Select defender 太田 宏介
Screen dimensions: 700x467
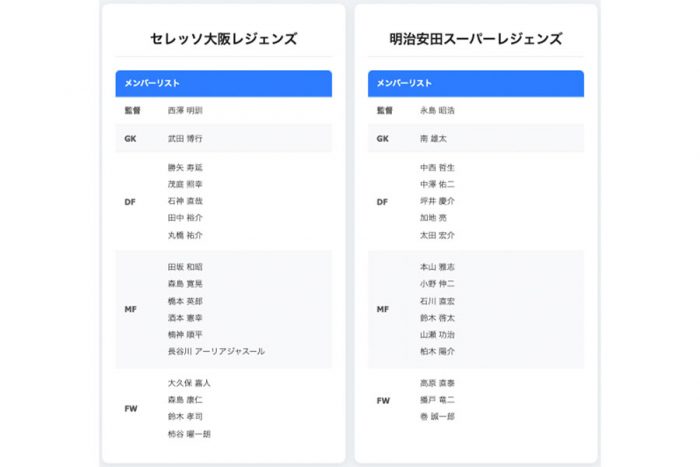pos(437,235)
